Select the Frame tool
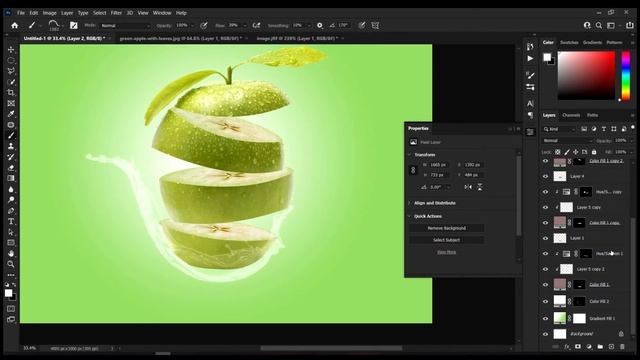The image size is (640, 360). 11,103
